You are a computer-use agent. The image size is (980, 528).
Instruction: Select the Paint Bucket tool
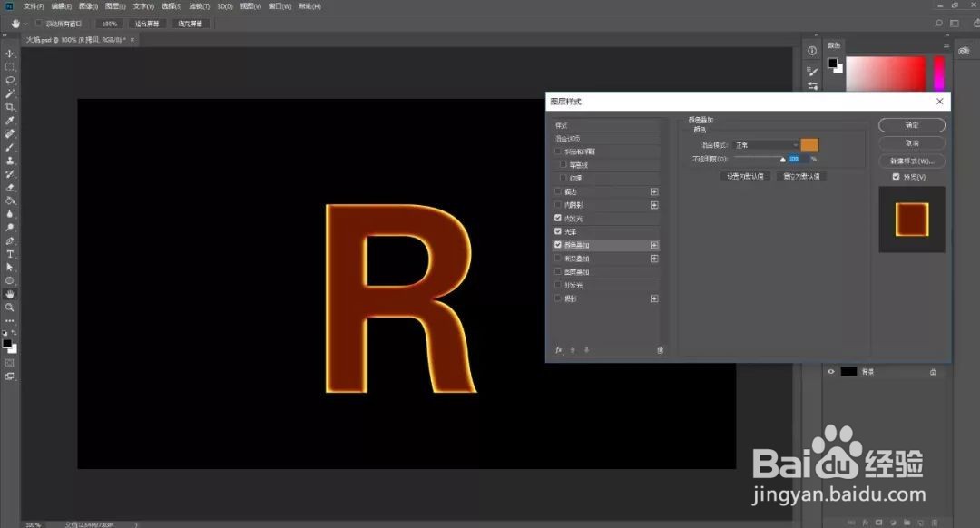9,200
